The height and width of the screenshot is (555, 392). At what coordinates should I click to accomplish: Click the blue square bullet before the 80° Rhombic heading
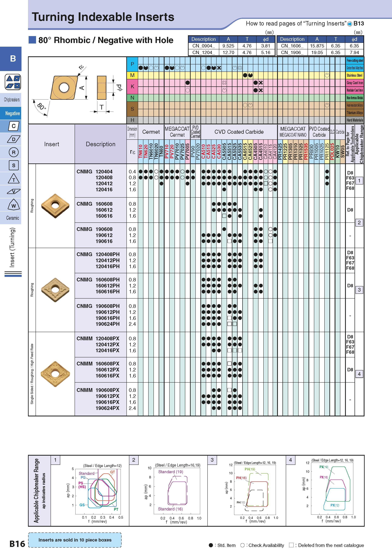[32, 40]
